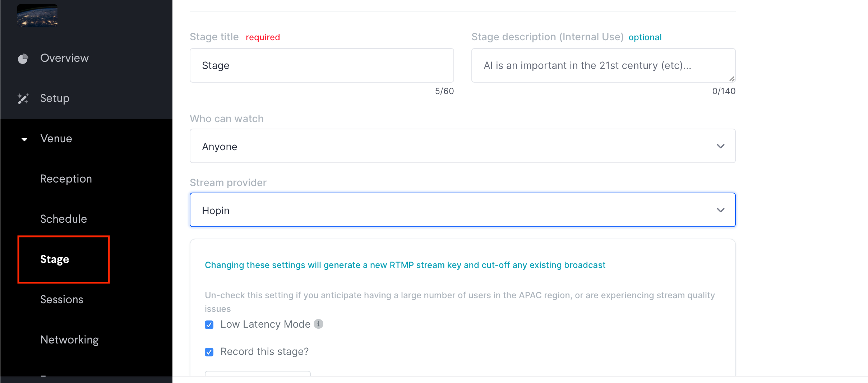Viewport: 868px width, 383px height.
Task: Toggle the Record this stage checkbox
Action: (209, 352)
